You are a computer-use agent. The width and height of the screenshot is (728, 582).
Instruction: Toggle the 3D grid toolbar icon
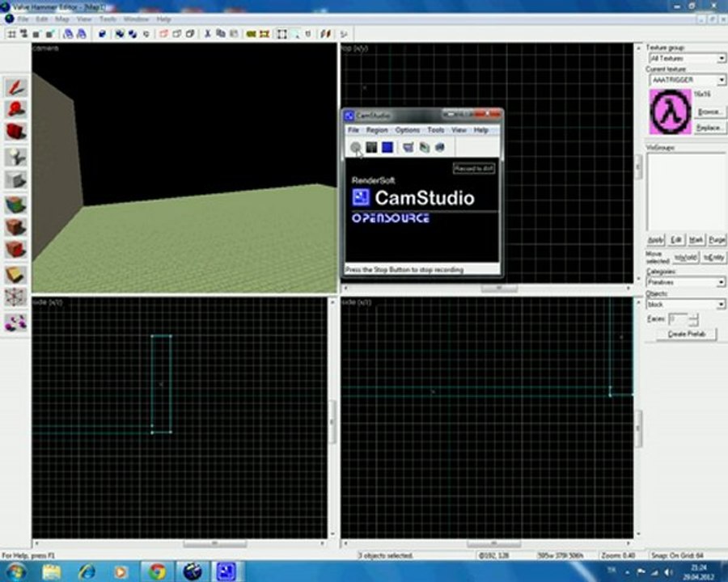point(23,34)
